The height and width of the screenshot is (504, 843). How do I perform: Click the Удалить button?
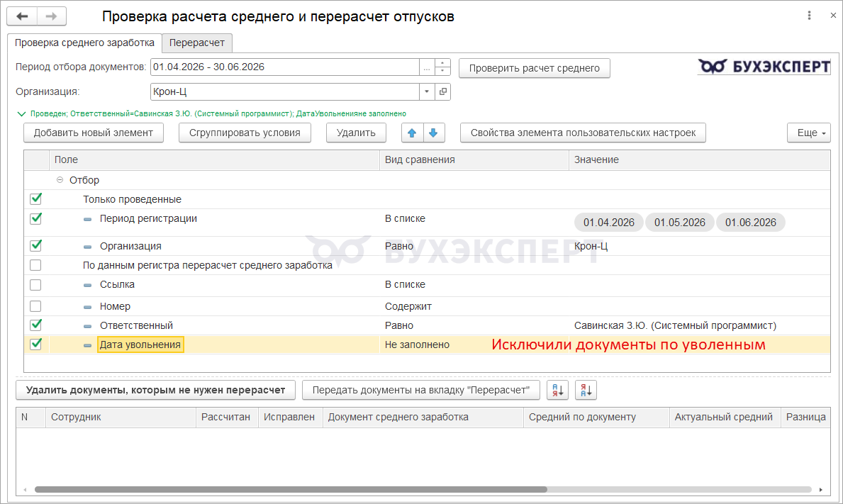tap(356, 133)
